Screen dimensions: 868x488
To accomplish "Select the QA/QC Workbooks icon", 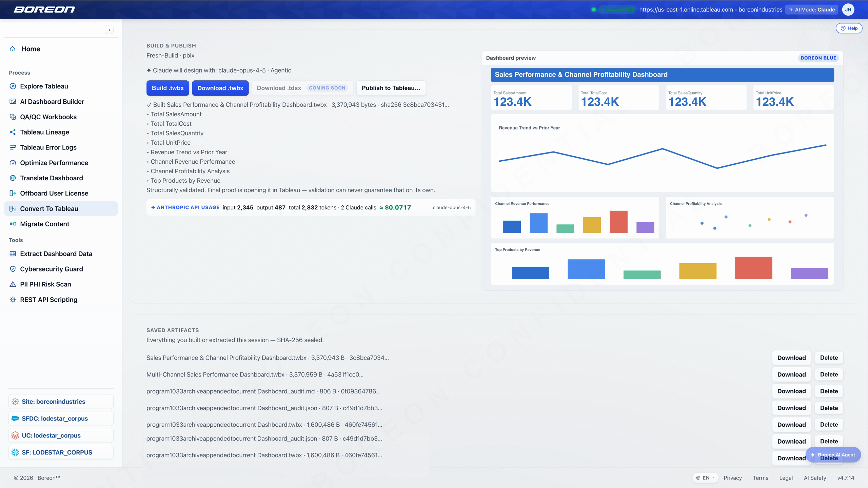I will tap(13, 117).
